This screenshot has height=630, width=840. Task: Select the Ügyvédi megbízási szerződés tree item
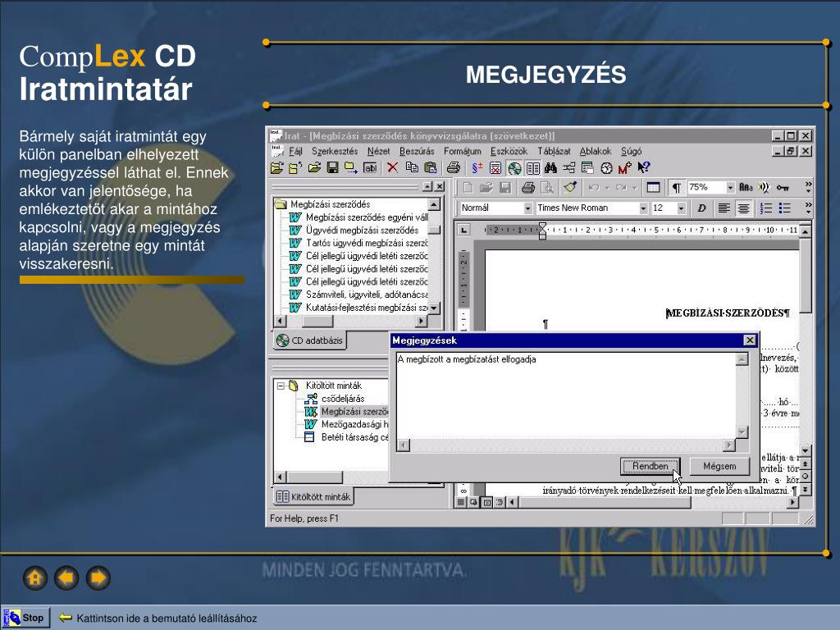coord(362,231)
